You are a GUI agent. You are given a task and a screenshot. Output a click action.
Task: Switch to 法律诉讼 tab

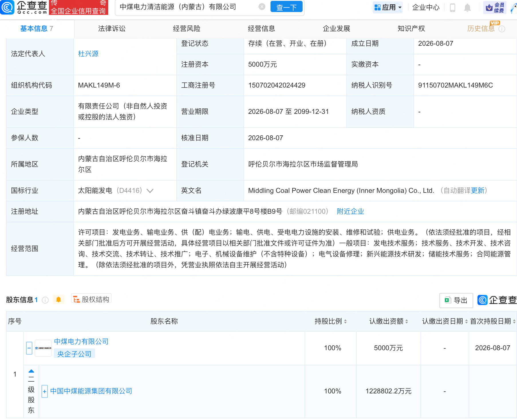point(112,29)
